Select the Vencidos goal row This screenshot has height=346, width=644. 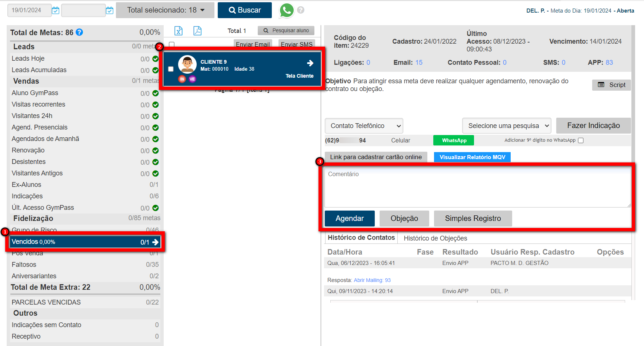(85, 242)
